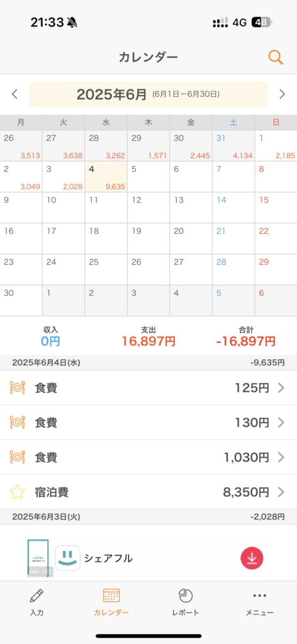The image size is (297, 644).
Task: Advance to next month with right arrow
Action: point(282,94)
